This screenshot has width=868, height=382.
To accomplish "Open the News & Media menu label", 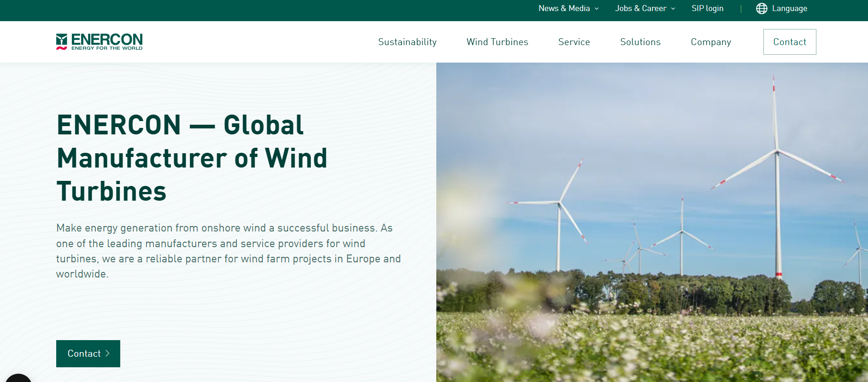I will pyautogui.click(x=564, y=9).
